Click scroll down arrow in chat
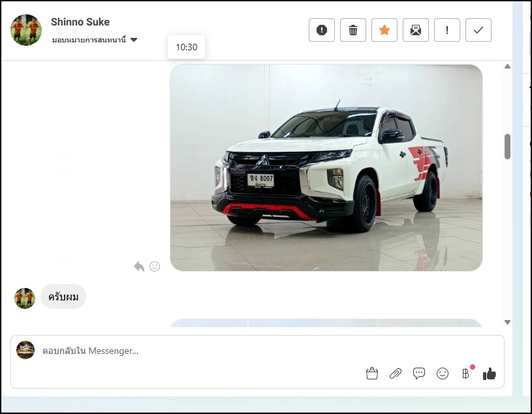Screen dimensions: 532x414 point(508,322)
